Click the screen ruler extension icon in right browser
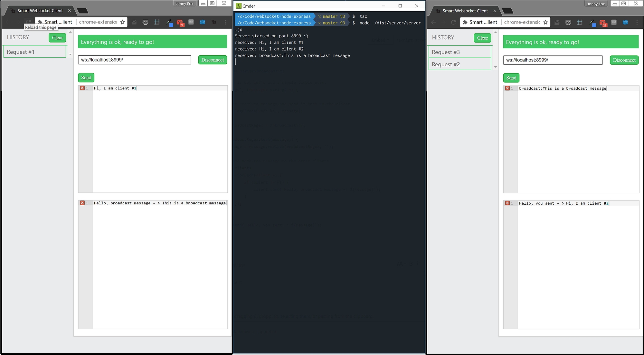 [x=580, y=23]
